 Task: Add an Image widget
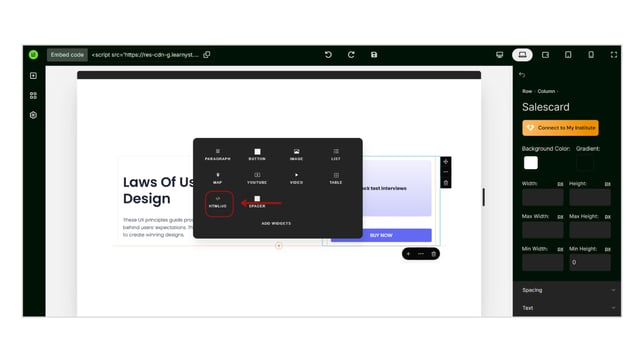pyautogui.click(x=297, y=154)
